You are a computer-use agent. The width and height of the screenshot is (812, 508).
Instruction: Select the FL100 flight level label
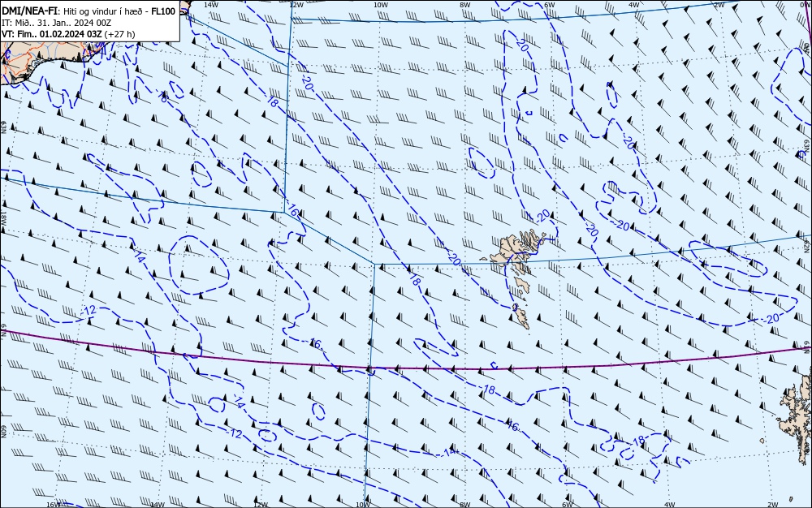(x=162, y=11)
